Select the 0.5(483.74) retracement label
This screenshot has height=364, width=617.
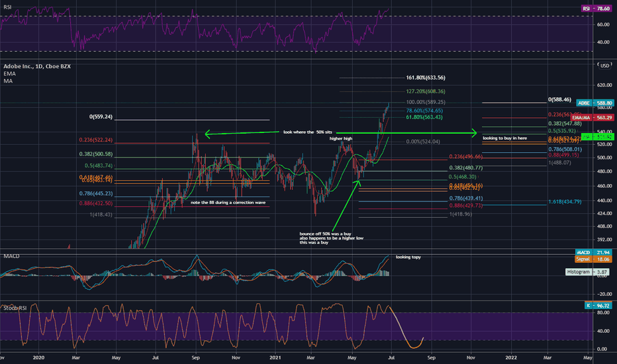99,166
